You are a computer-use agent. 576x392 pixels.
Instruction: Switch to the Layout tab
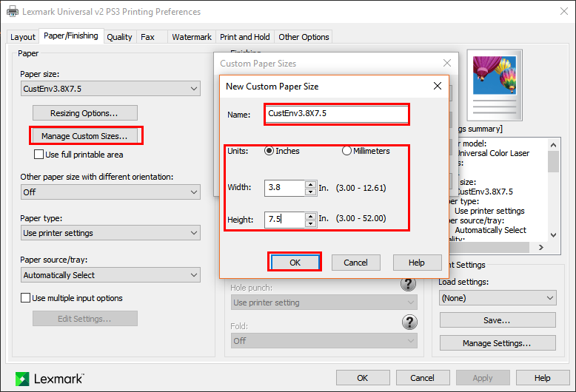coord(22,37)
